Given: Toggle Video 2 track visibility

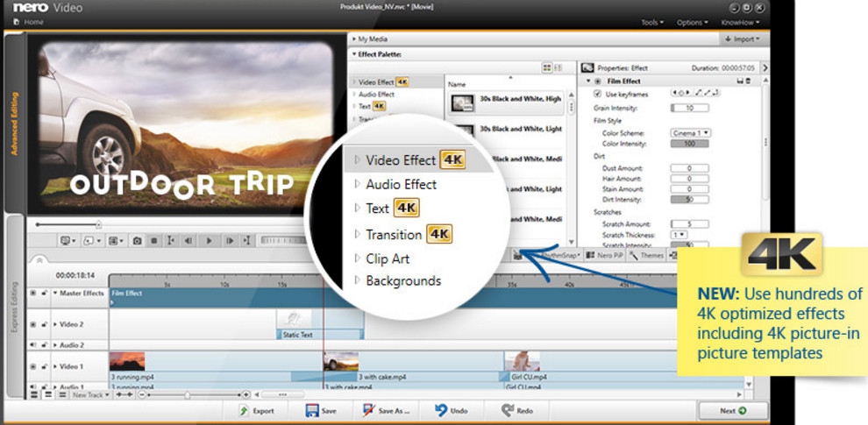Looking at the screenshot, I should tap(32, 324).
